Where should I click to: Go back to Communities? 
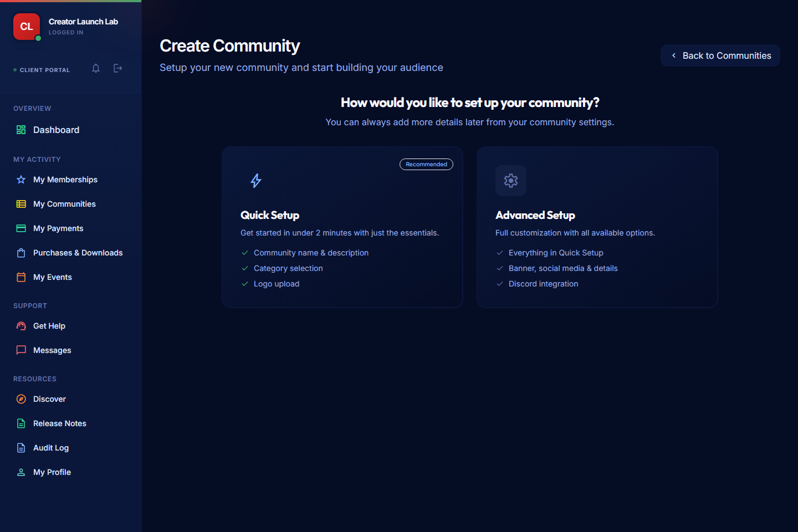tap(720, 55)
